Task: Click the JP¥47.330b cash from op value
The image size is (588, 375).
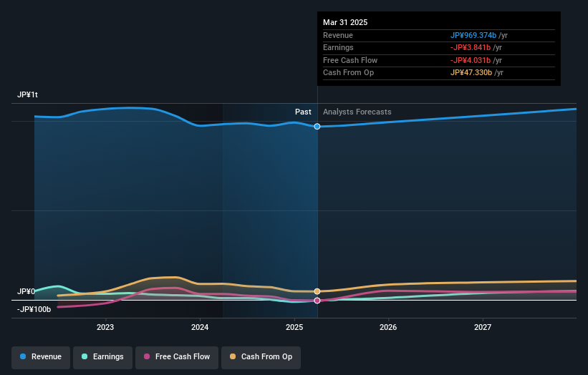Action: (471, 73)
